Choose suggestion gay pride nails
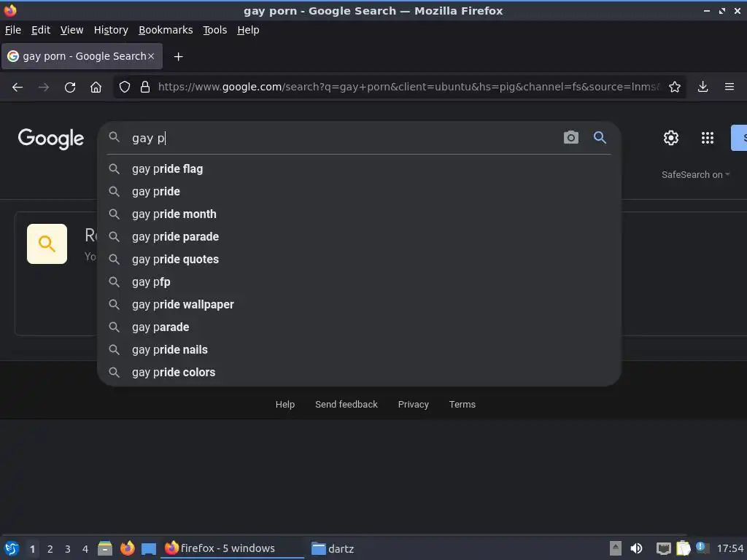 [359, 350]
